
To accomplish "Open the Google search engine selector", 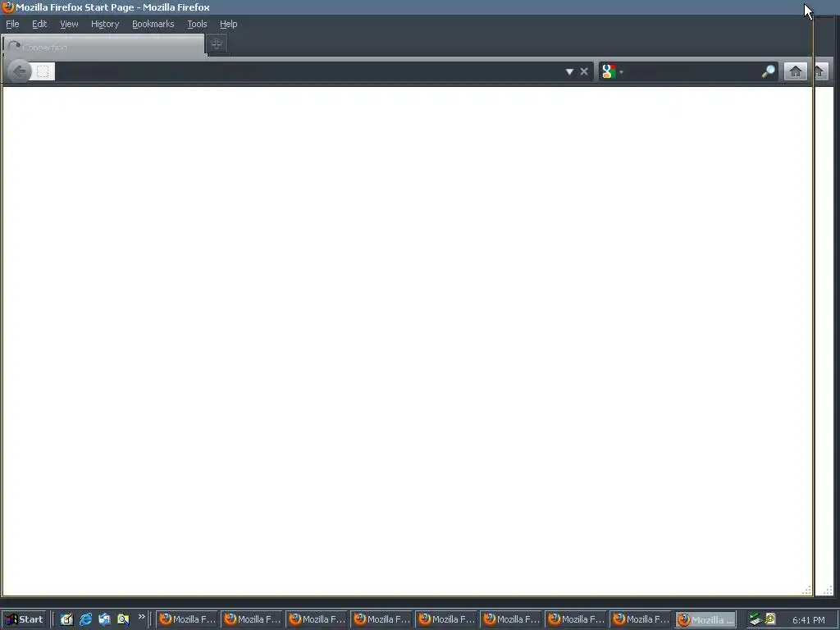I will click(612, 71).
